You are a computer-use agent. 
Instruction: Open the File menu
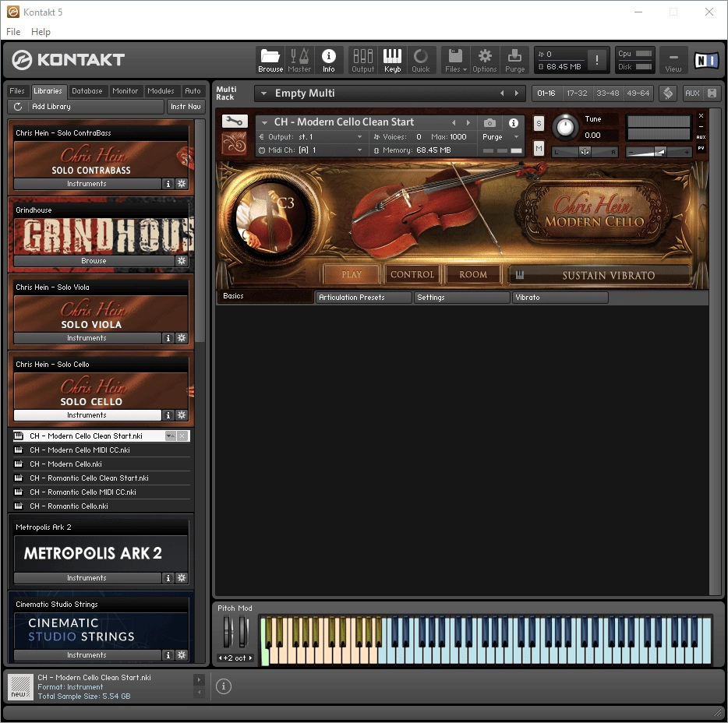pyautogui.click(x=13, y=32)
